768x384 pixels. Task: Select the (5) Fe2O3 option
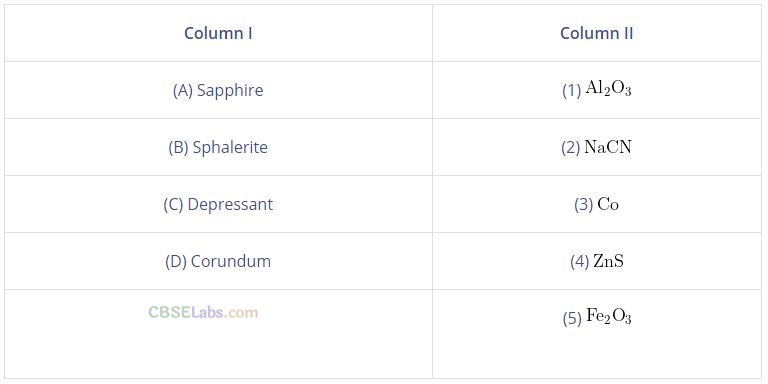pyautogui.click(x=597, y=318)
